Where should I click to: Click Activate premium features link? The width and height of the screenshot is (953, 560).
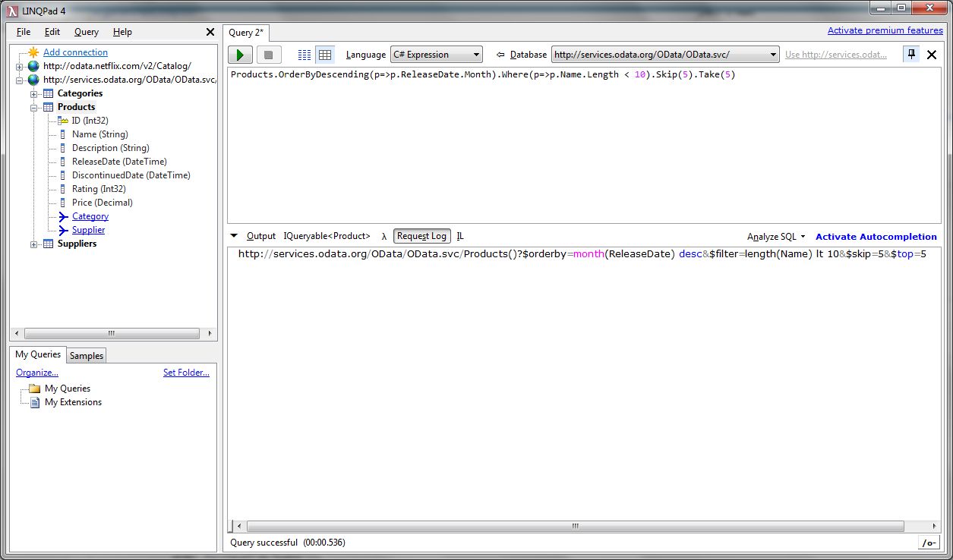pos(885,30)
